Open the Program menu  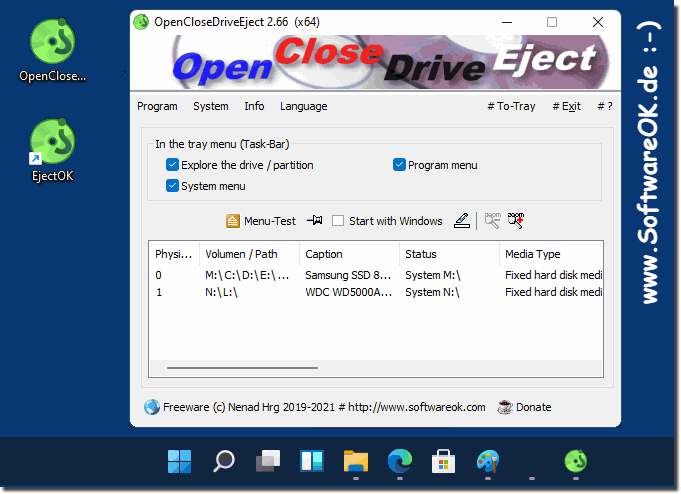157,106
